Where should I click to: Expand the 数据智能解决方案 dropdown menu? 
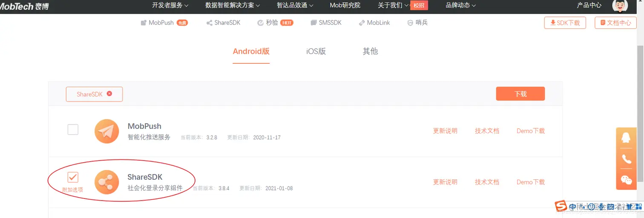pyautogui.click(x=232, y=5)
